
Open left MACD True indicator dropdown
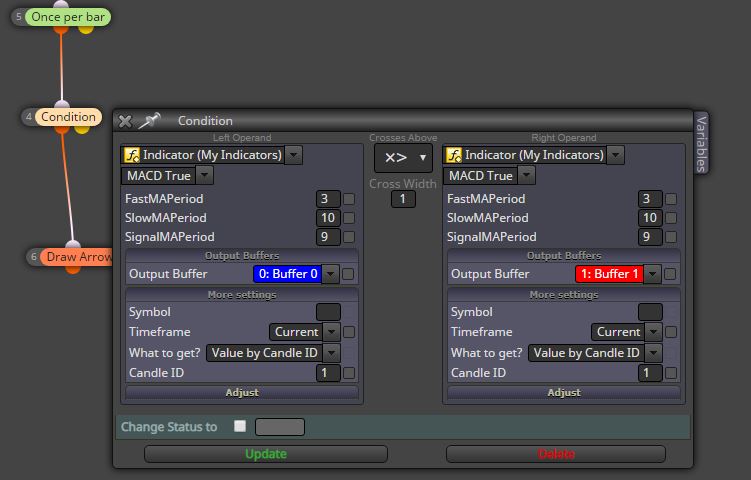click(x=205, y=175)
